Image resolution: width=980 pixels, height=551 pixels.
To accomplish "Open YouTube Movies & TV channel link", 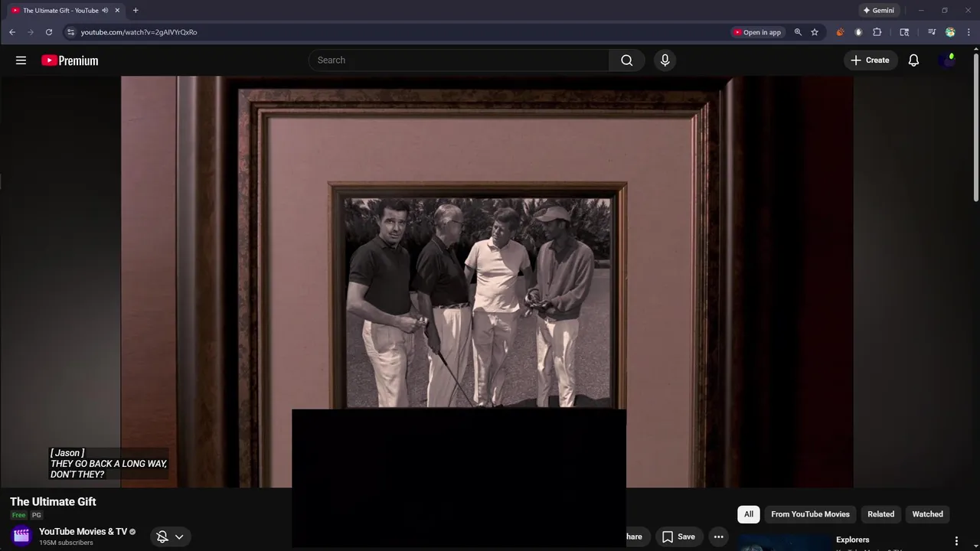I will tap(83, 532).
